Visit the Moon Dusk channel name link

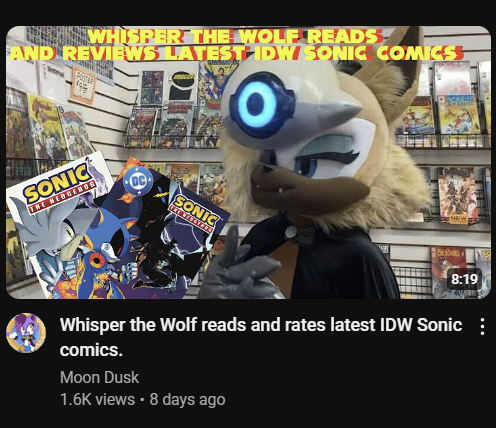coord(99,377)
